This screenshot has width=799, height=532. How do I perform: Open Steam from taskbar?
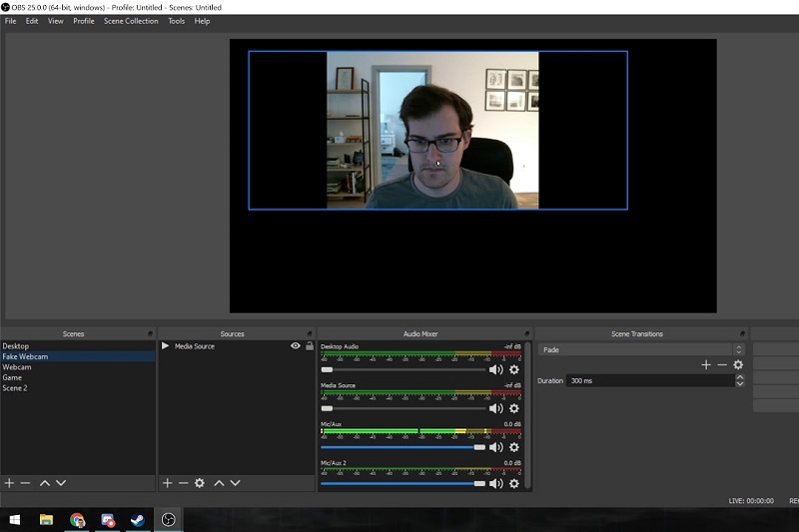coord(137,520)
